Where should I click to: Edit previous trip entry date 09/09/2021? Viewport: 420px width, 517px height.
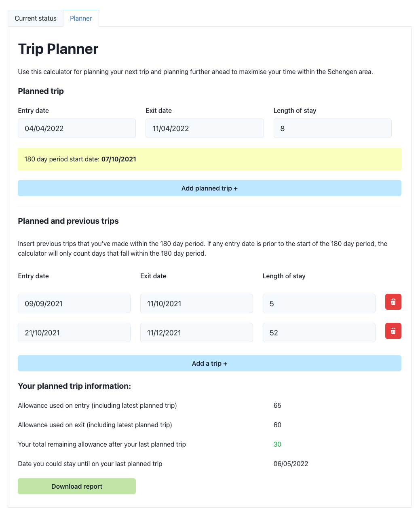[74, 303]
